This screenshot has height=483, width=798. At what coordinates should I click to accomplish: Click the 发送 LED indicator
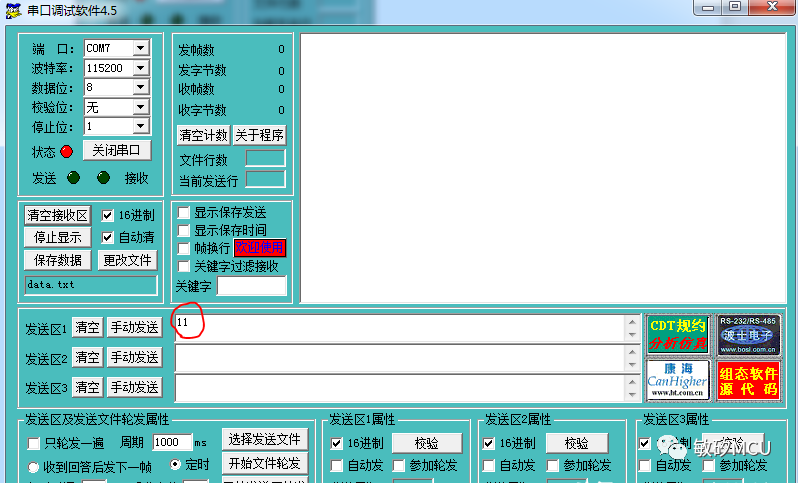73,178
